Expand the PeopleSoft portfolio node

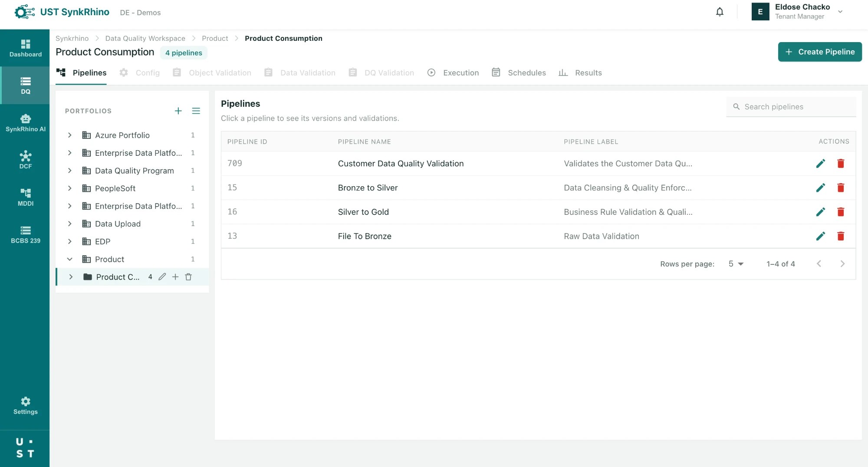pyautogui.click(x=69, y=188)
